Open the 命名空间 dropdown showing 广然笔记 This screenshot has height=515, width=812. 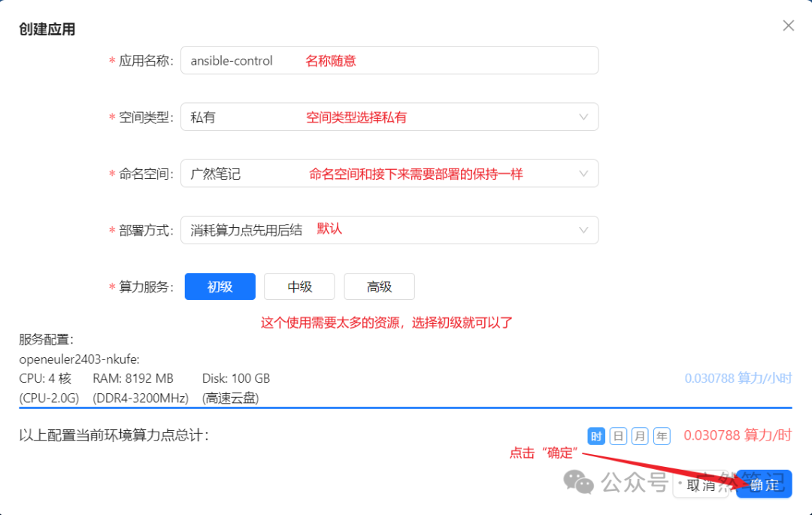click(x=389, y=174)
